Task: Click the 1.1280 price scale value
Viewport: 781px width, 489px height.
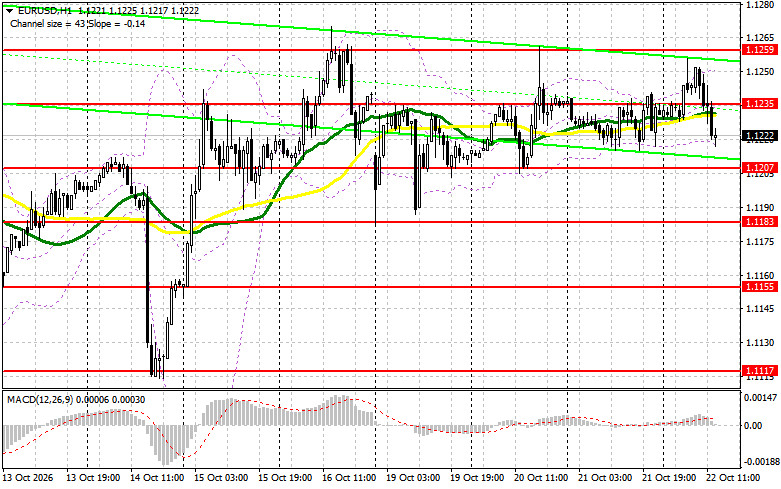Action: click(760, 5)
